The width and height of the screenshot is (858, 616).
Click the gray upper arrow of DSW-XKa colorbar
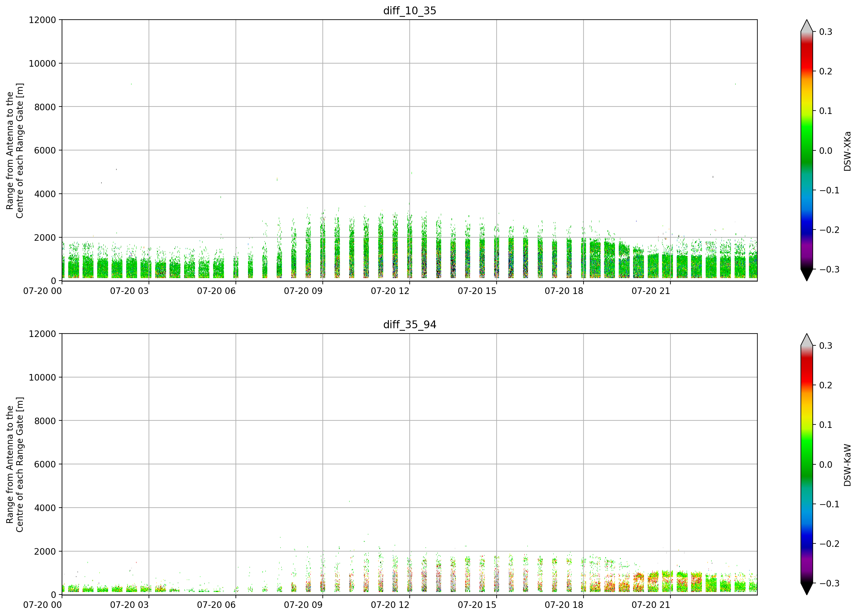(807, 26)
